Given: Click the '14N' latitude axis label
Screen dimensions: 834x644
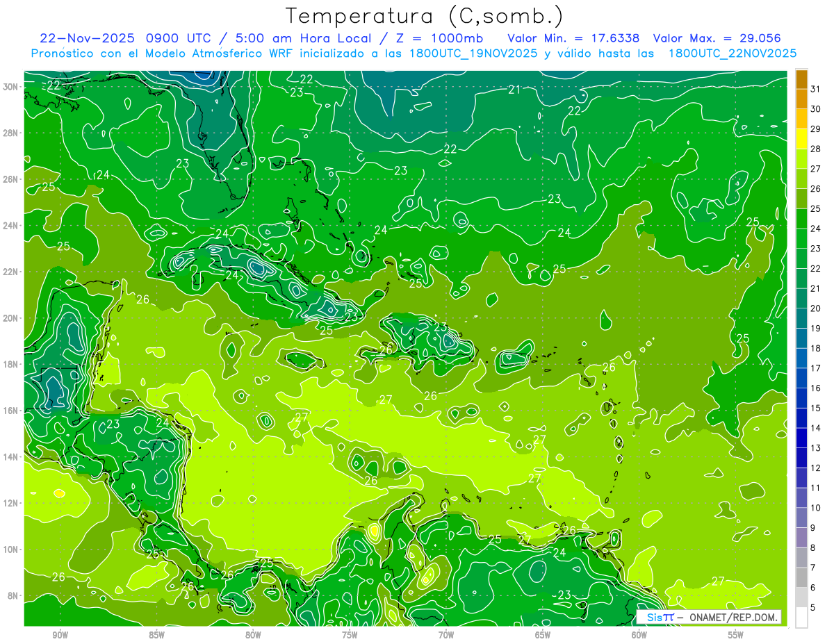Looking at the screenshot, I should point(10,457).
